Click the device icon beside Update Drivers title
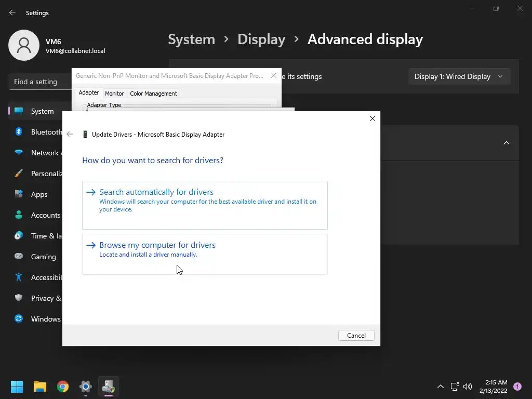Image resolution: width=532 pixels, height=399 pixels. click(85, 135)
